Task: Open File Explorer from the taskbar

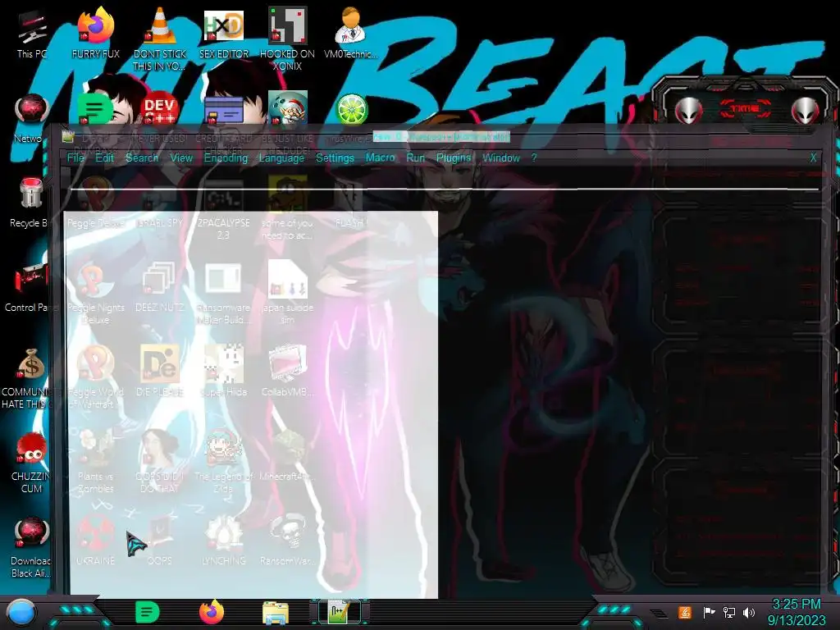Action: pyautogui.click(x=276, y=613)
